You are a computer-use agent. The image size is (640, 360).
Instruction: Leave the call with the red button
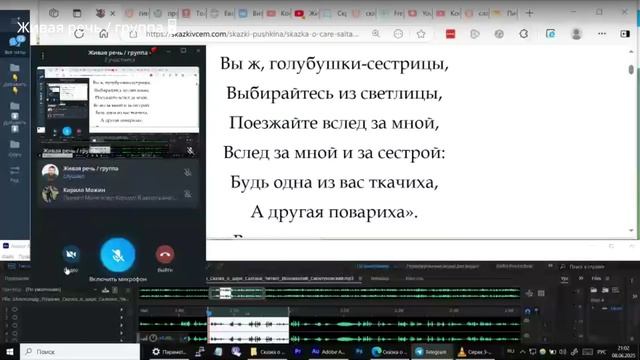165,254
